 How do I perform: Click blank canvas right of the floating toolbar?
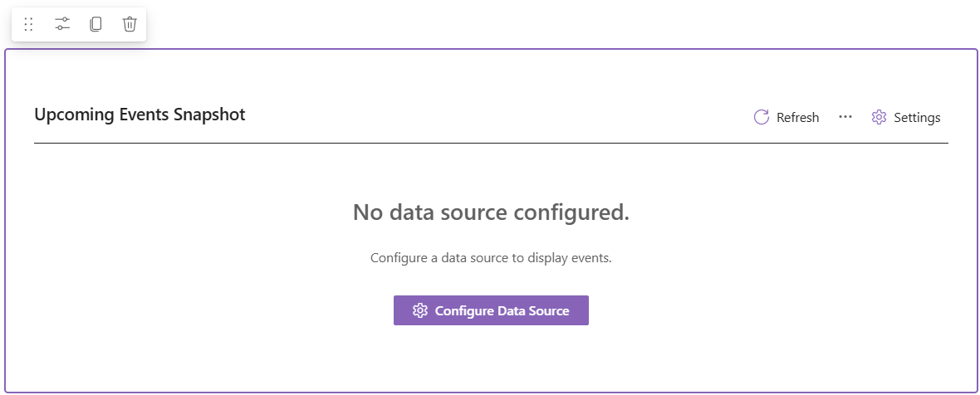[498, 23]
